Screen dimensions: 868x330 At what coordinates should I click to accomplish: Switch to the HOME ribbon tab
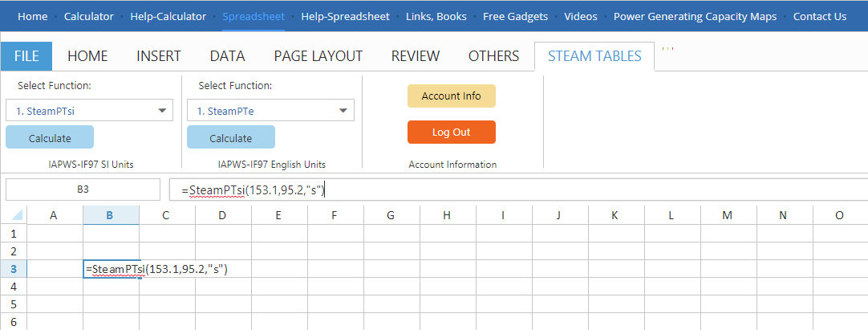coord(87,56)
